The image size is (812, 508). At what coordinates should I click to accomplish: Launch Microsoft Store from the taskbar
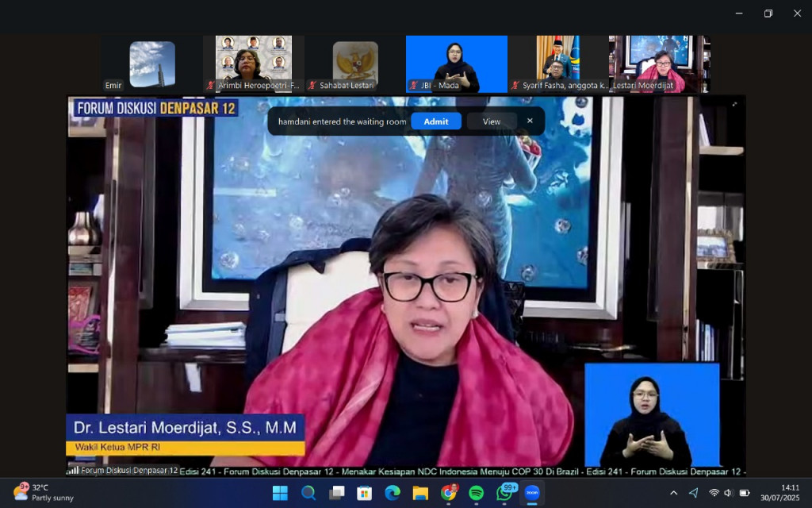(364, 493)
